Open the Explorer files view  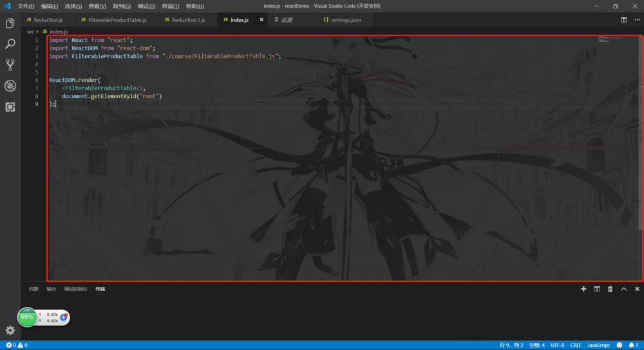10,24
